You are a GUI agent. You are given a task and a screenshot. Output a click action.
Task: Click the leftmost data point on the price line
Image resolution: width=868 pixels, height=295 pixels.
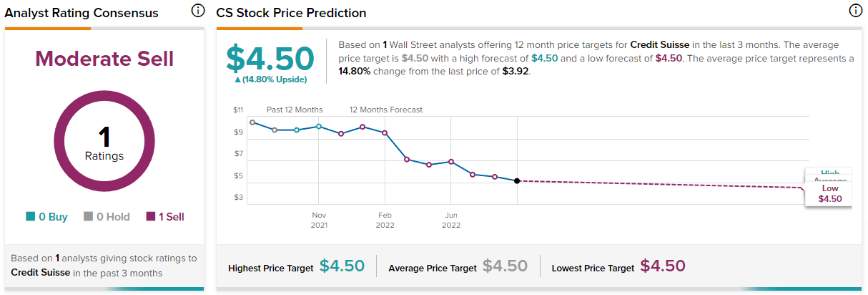click(x=252, y=122)
